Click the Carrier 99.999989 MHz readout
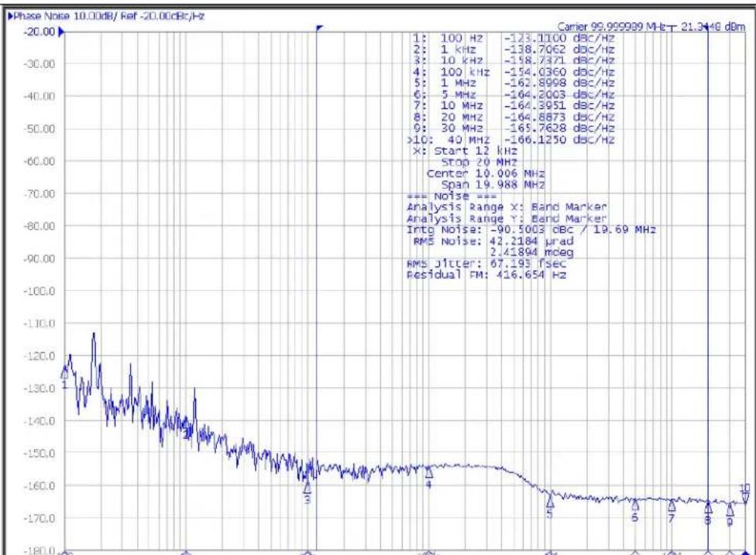This screenshot has width=756, height=555. pyautogui.click(x=611, y=26)
